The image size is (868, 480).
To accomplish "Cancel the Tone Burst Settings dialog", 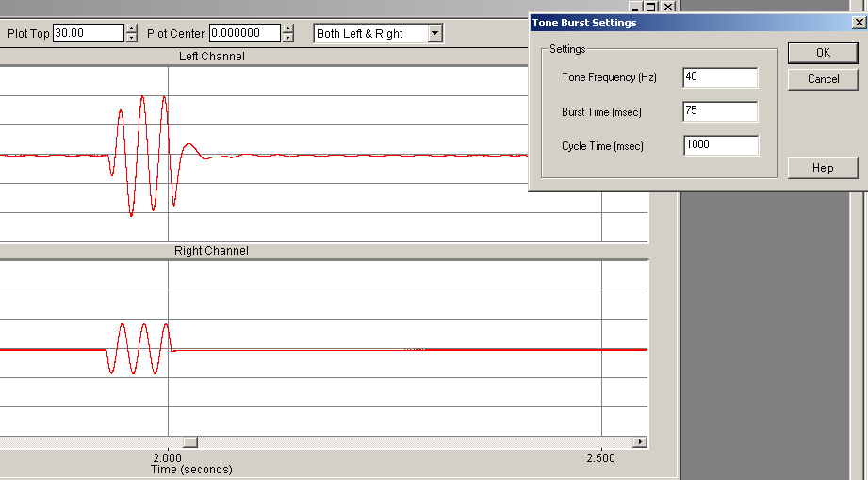I will click(x=823, y=79).
